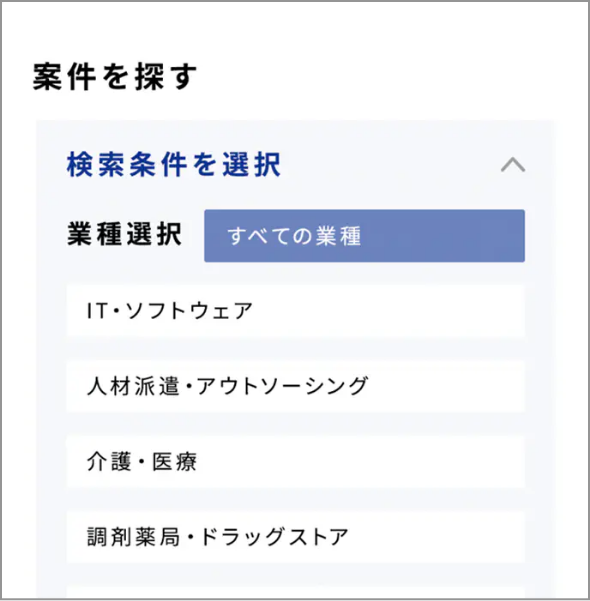Click empty right side of 介護・医療 row

[x=360, y=461]
